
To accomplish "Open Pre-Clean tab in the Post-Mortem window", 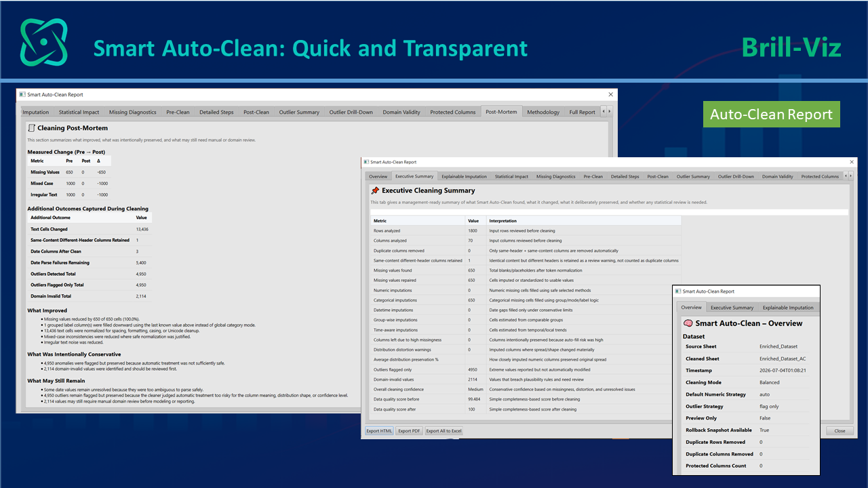I will point(178,112).
